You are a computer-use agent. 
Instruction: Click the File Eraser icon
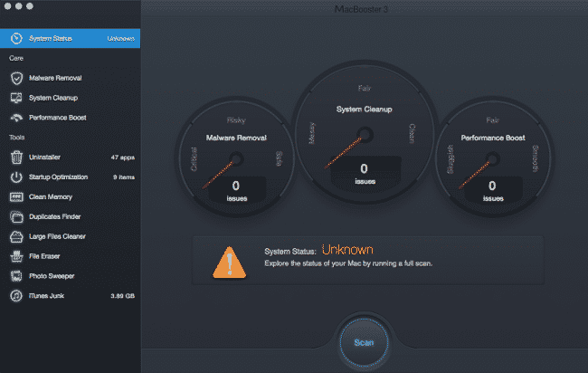[16, 256]
